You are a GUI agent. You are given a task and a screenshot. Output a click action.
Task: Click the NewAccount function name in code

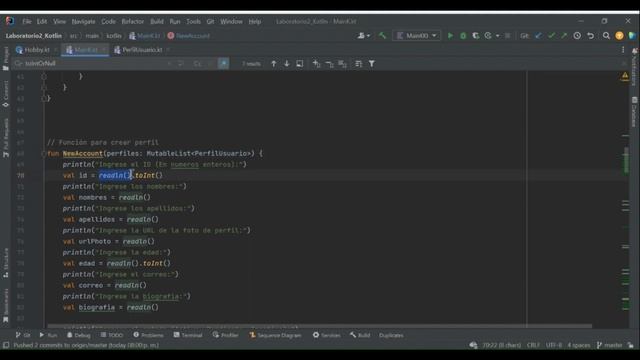(82, 153)
